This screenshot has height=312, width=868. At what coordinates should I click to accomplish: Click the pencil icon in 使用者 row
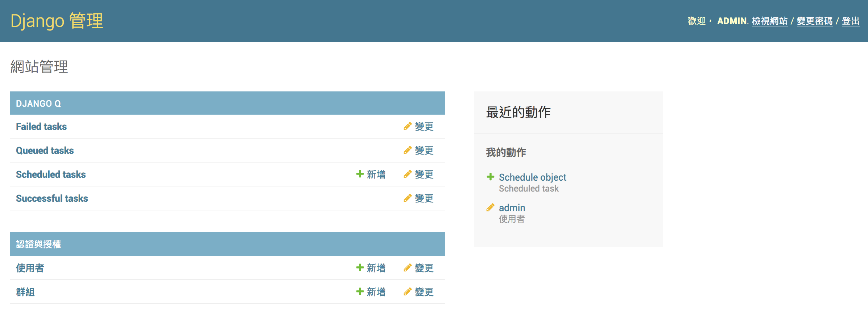click(x=408, y=268)
